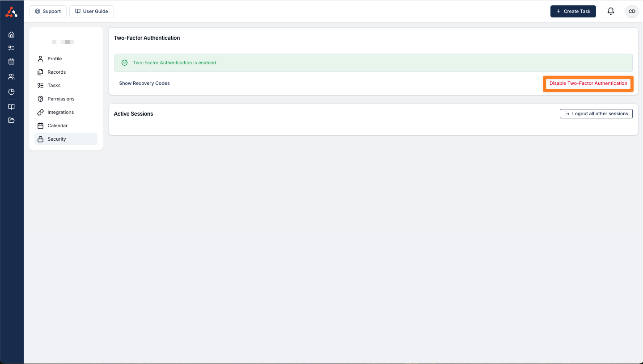Open the pie chart icon in the rail
This screenshot has height=364, width=643.
(12, 92)
